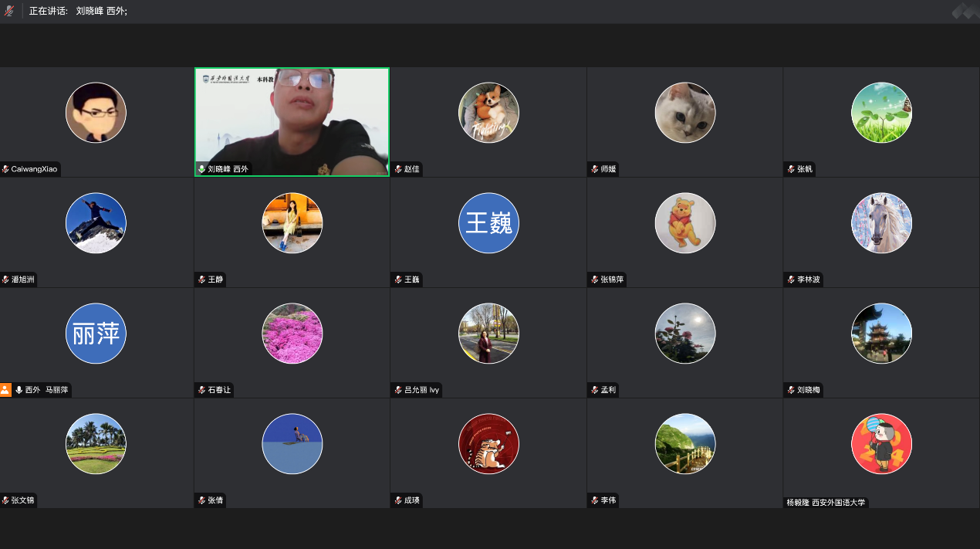Click muted mic icon next to 李林波

click(791, 280)
